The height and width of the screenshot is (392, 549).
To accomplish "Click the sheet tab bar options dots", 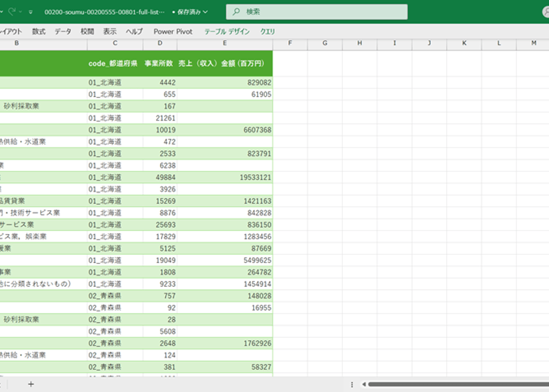I will (x=352, y=384).
